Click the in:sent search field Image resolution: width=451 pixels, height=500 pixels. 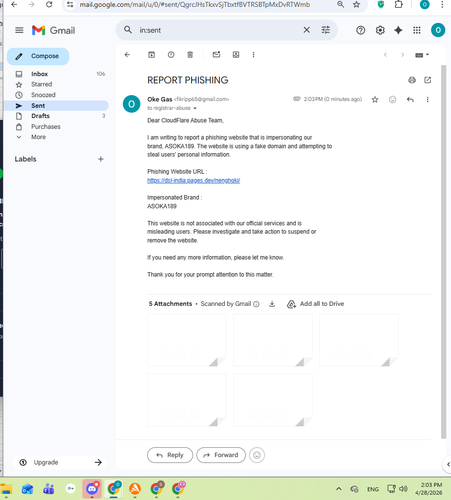tap(217, 30)
